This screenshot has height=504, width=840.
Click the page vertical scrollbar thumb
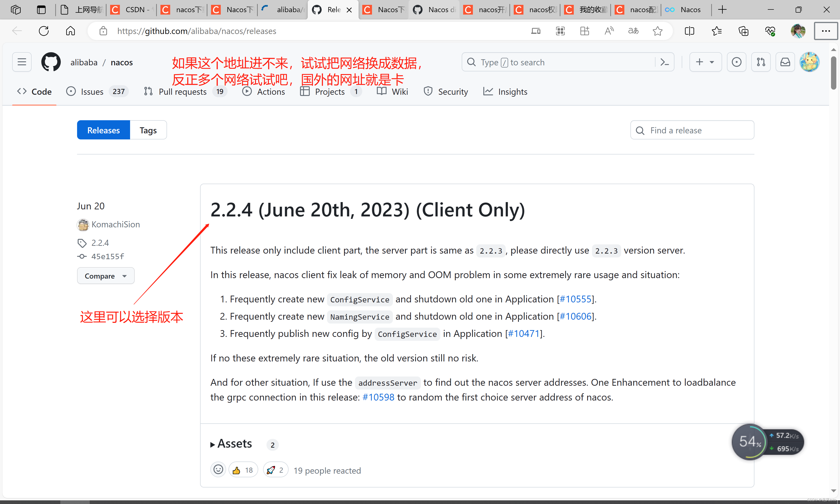coord(833,73)
